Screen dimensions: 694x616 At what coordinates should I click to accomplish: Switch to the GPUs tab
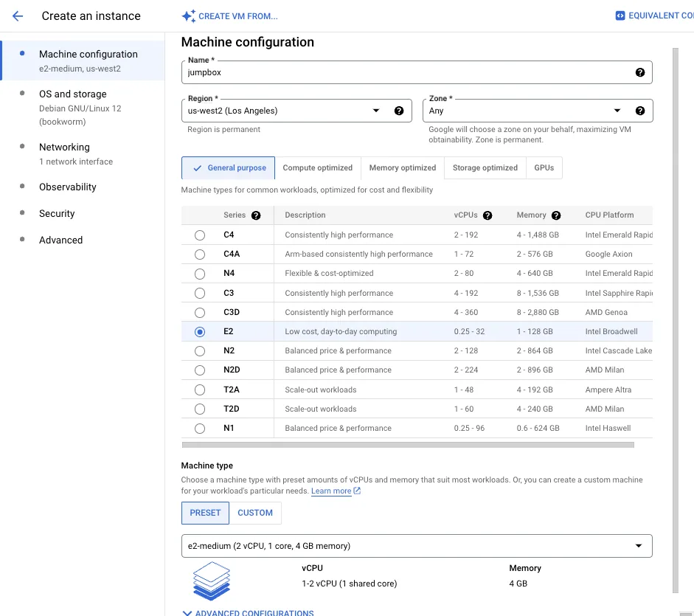(544, 168)
